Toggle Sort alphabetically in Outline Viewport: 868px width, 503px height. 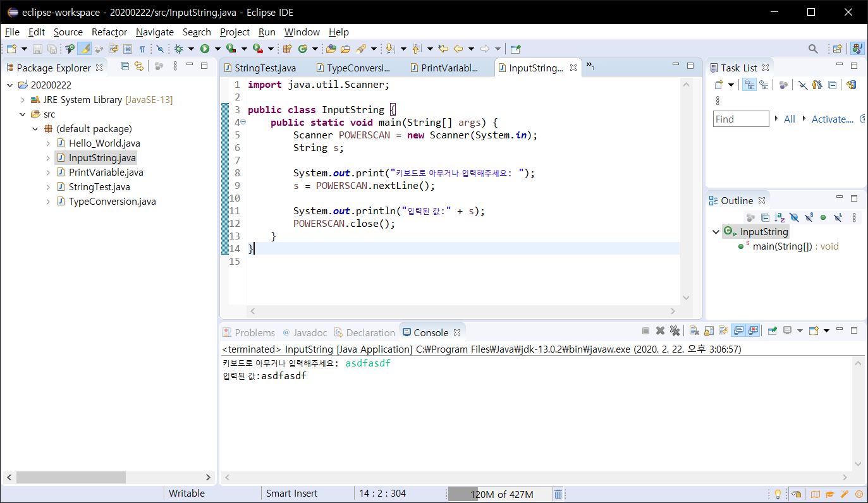tap(779, 217)
